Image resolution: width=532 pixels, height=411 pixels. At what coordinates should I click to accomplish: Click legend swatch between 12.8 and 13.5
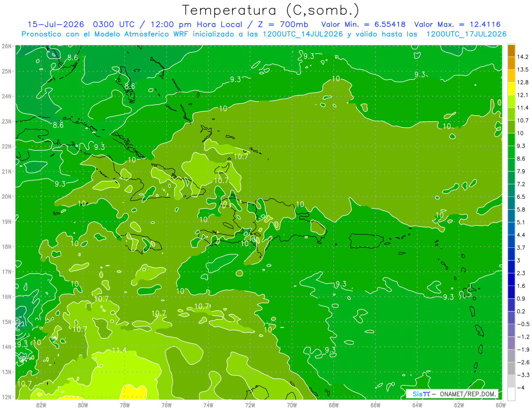(x=511, y=75)
